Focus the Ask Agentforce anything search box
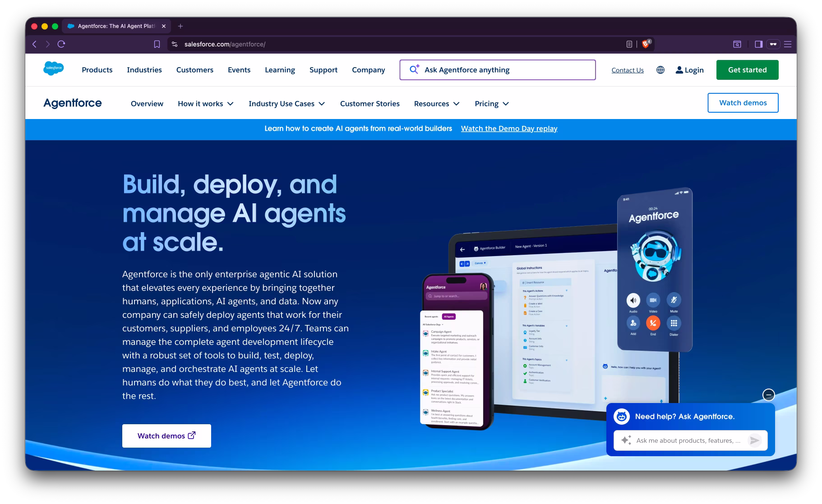This screenshot has width=822, height=504. 497,70
